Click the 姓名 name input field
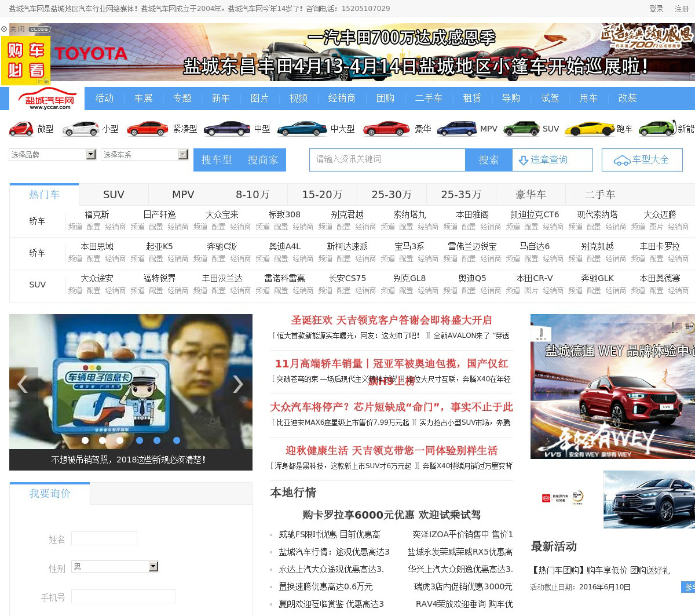Image resolution: width=695 pixels, height=616 pixels. pyautogui.click(x=104, y=539)
